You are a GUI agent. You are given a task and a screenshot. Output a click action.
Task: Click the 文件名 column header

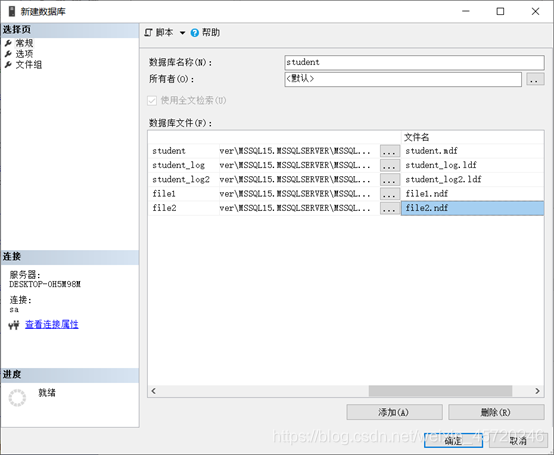pyautogui.click(x=472, y=137)
